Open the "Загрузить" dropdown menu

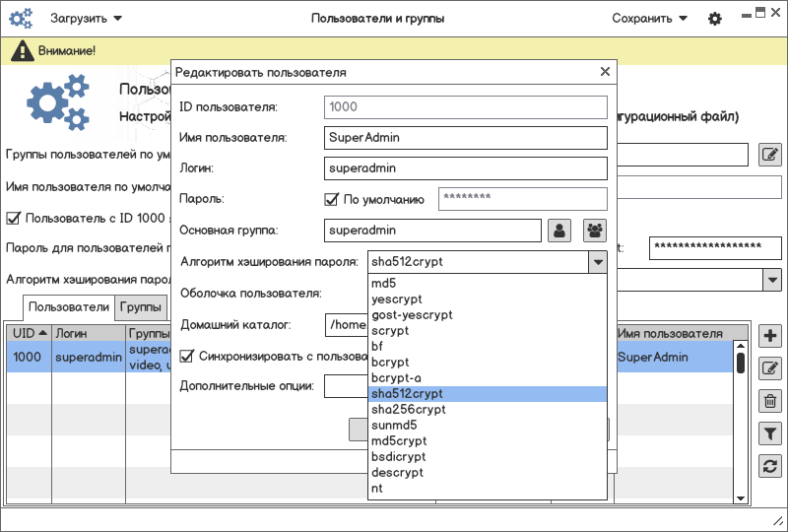click(86, 19)
